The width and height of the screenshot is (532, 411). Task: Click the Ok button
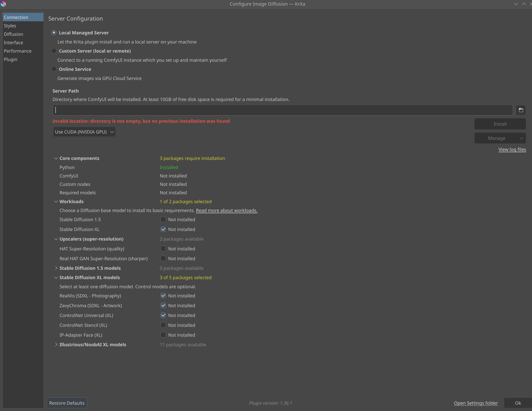click(x=518, y=403)
